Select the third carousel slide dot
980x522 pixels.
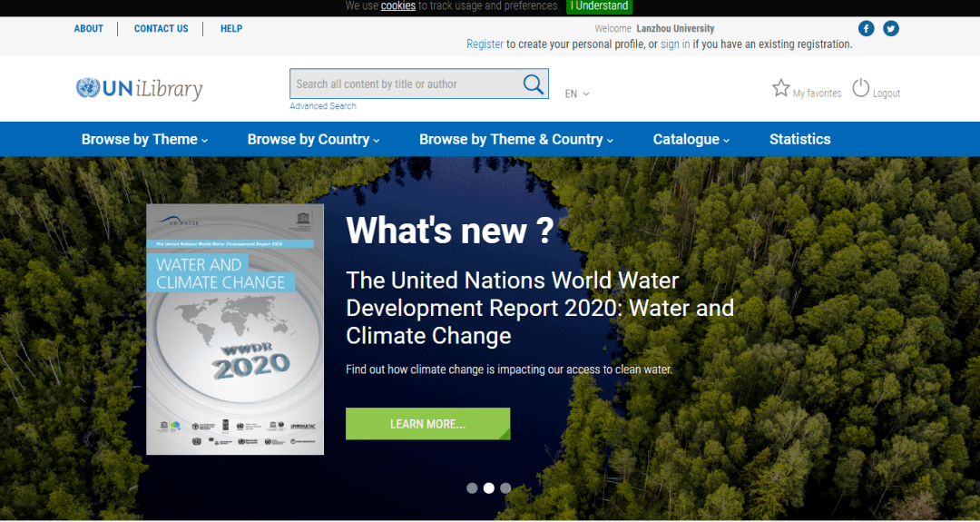tap(505, 488)
